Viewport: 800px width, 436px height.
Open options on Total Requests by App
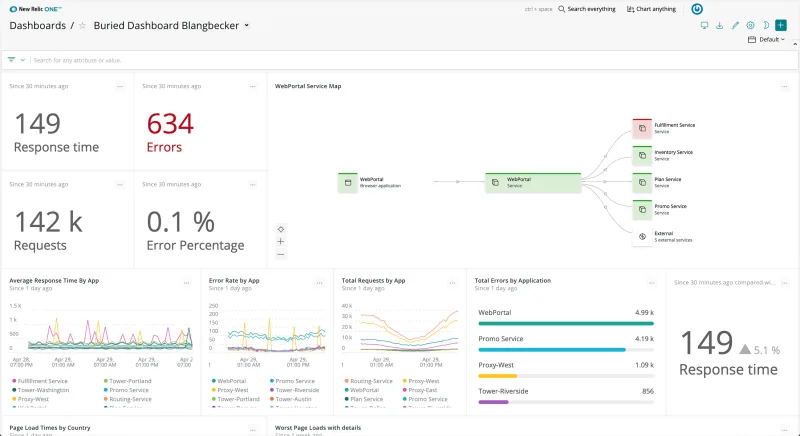tap(452, 283)
